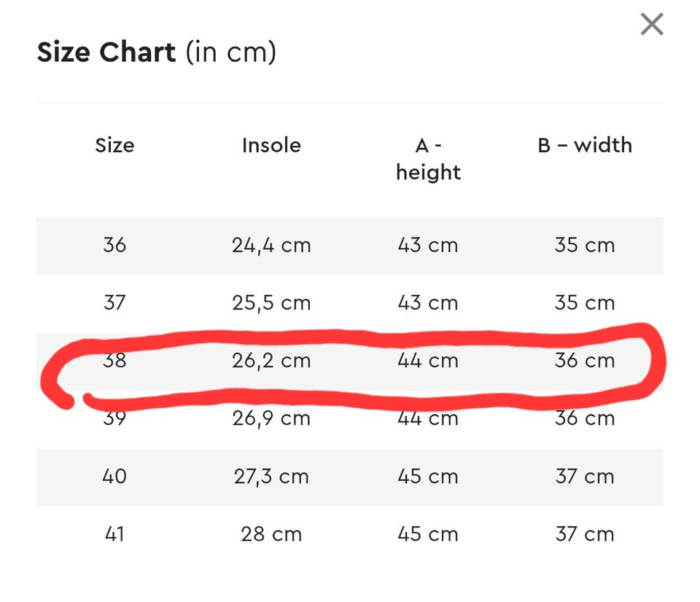Viewport: 700px width, 602px height.
Task: Click the 28 cm insole value
Action: pos(271,534)
